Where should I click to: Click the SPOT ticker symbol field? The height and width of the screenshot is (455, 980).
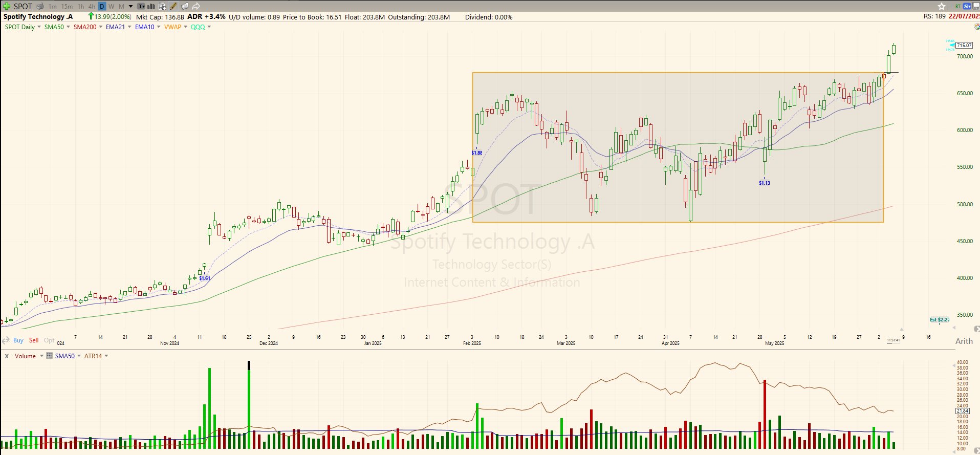click(23, 7)
